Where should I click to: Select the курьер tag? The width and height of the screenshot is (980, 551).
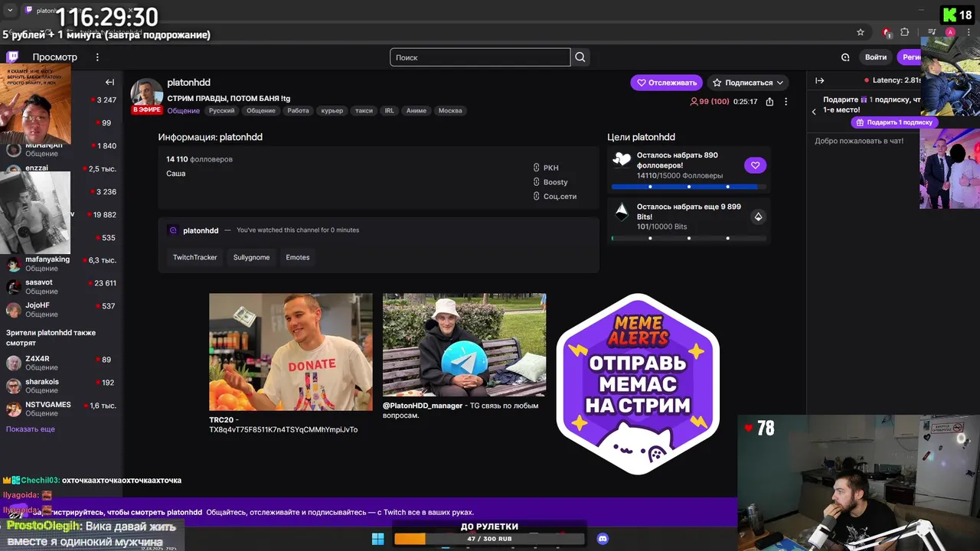332,111
